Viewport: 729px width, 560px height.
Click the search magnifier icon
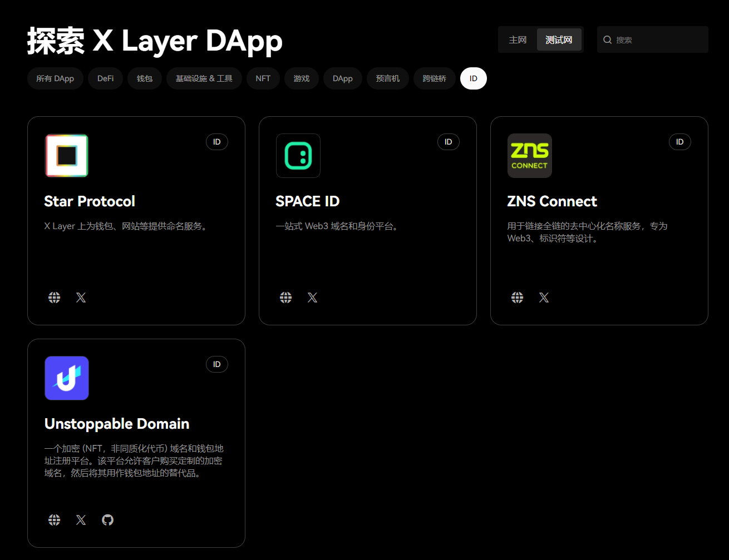pyautogui.click(x=608, y=40)
